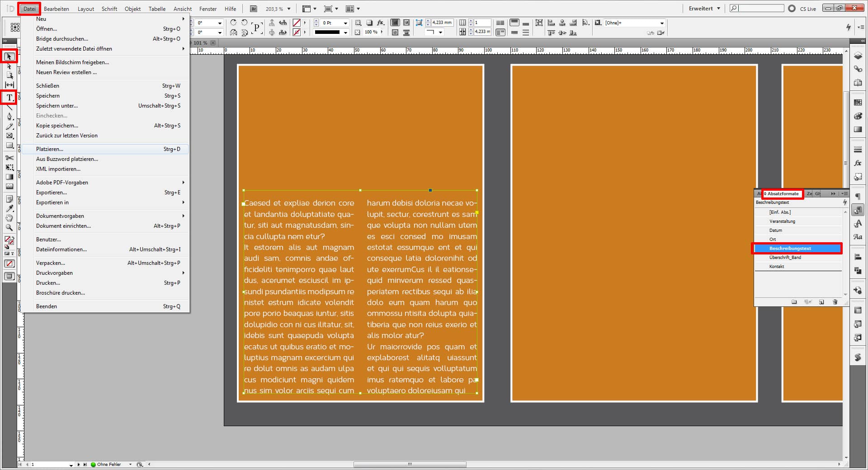
Task: Select the Überschrift_Band paragraph style
Action: pyautogui.click(x=785, y=258)
